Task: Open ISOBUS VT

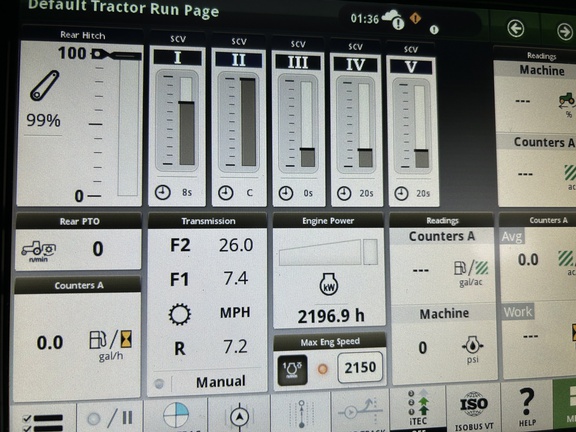Action: click(474, 410)
